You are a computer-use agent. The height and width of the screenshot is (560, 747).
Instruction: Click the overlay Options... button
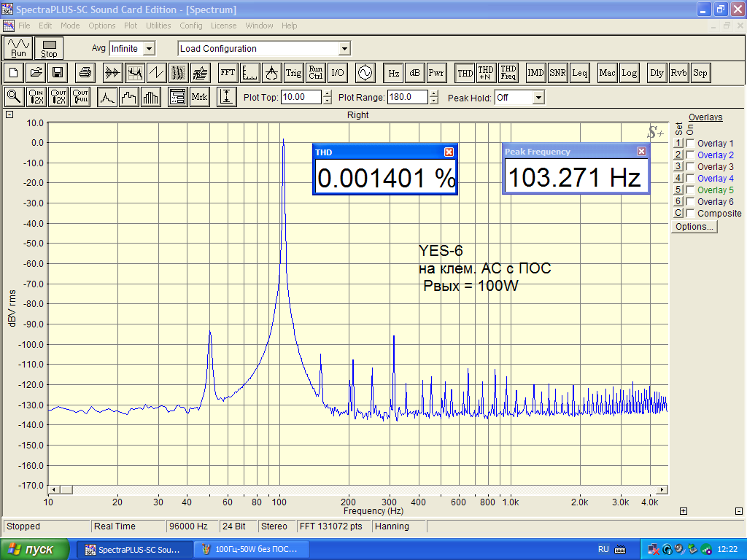tap(694, 227)
